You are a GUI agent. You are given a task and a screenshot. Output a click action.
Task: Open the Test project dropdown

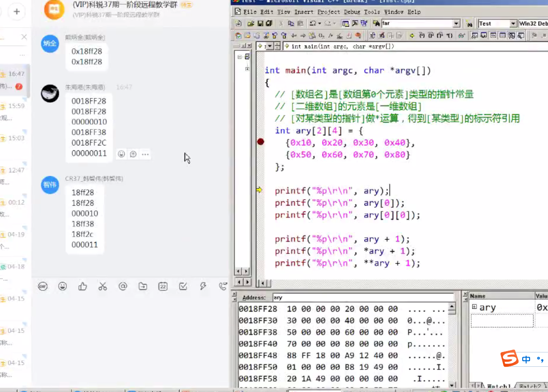tap(513, 23)
